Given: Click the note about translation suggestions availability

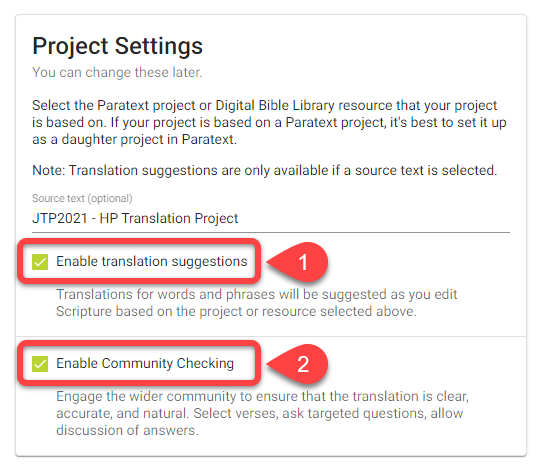Looking at the screenshot, I should (264, 170).
